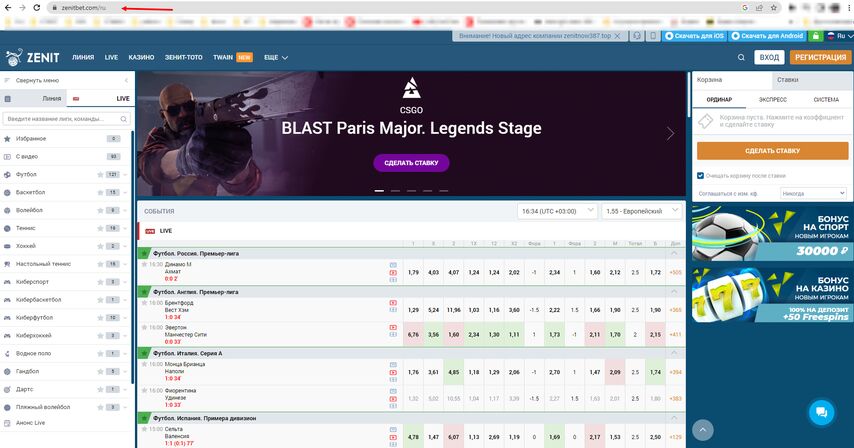Screen dimensions: 854x448
Task: Open the ЕЩЕ menu dropdown
Action: (x=276, y=57)
